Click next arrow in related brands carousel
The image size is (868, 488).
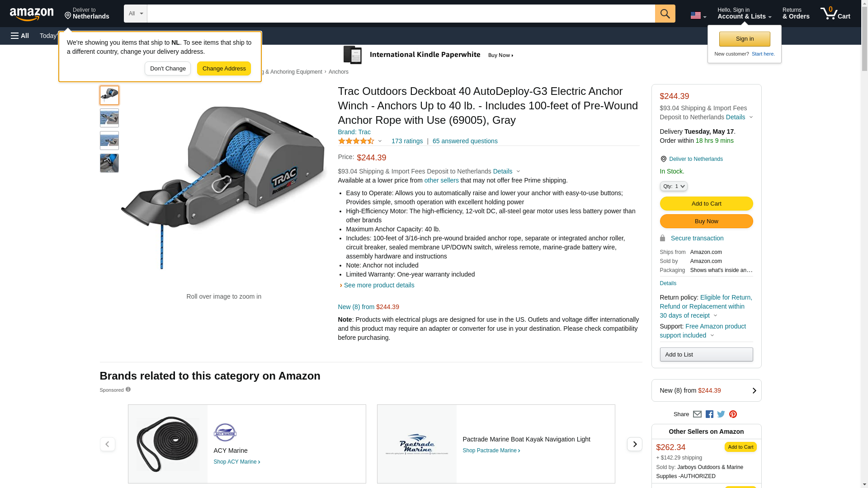click(x=634, y=444)
